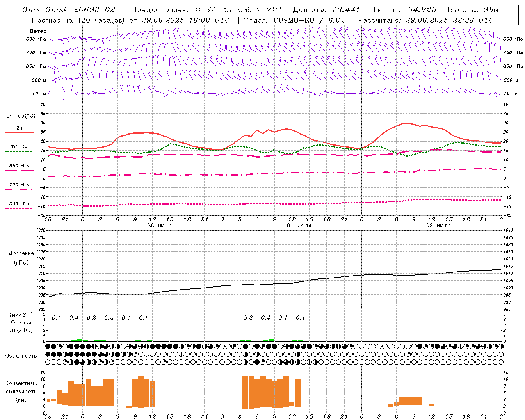Select the Td 2м dew point legend label
This screenshot has width=525, height=420.
coord(19,147)
